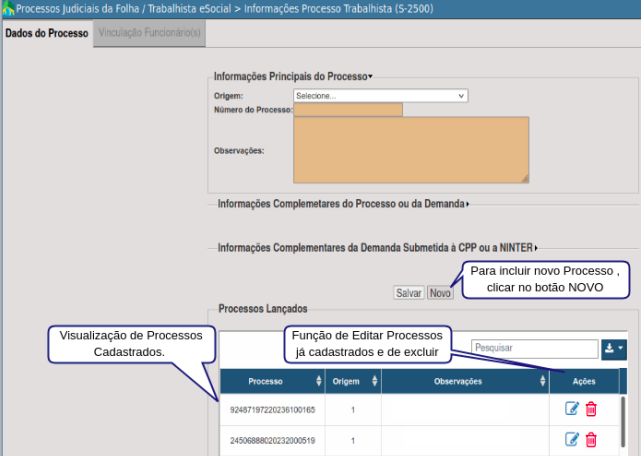Delete process 24506888020232000519 with trash icon
Screen dimensions: 644x456
coord(591,440)
